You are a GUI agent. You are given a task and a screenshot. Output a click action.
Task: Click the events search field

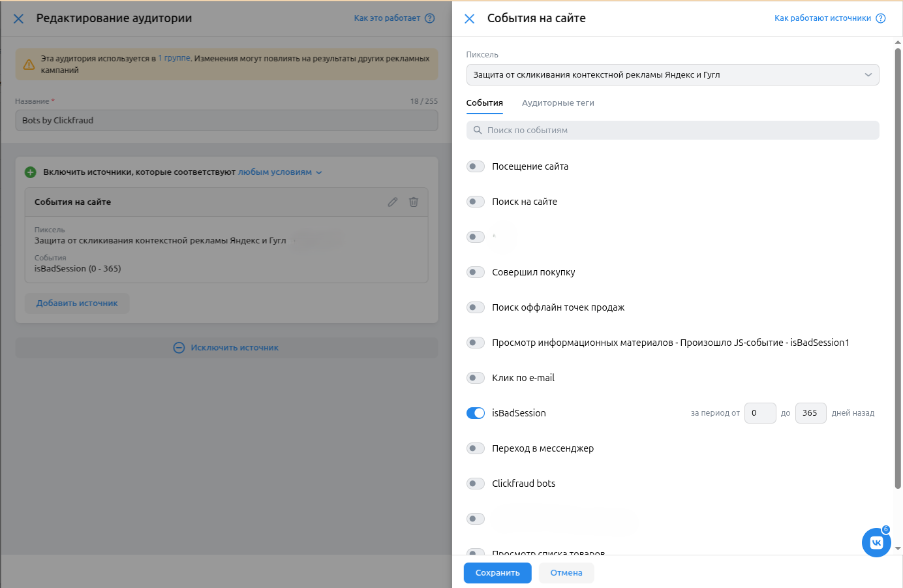673,130
